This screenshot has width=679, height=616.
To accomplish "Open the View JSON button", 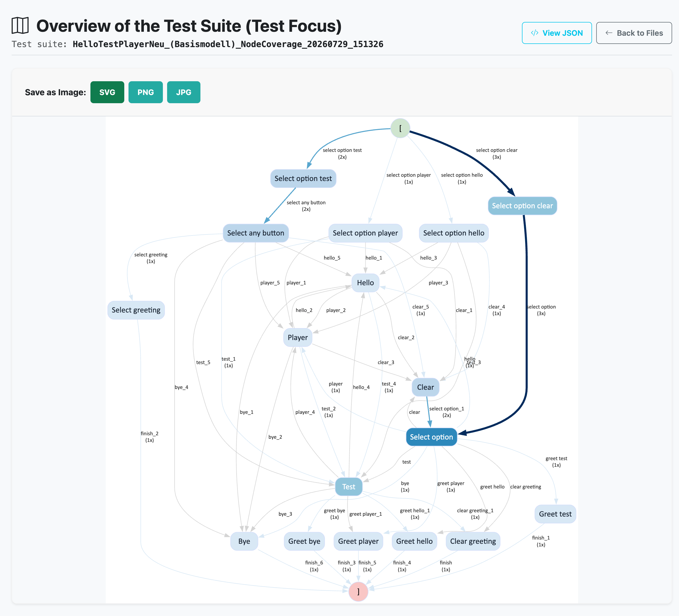I will (x=557, y=33).
